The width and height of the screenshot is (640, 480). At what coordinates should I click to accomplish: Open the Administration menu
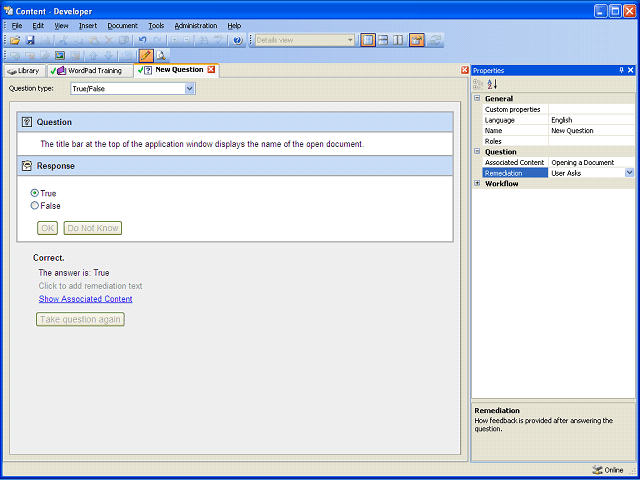(196, 26)
